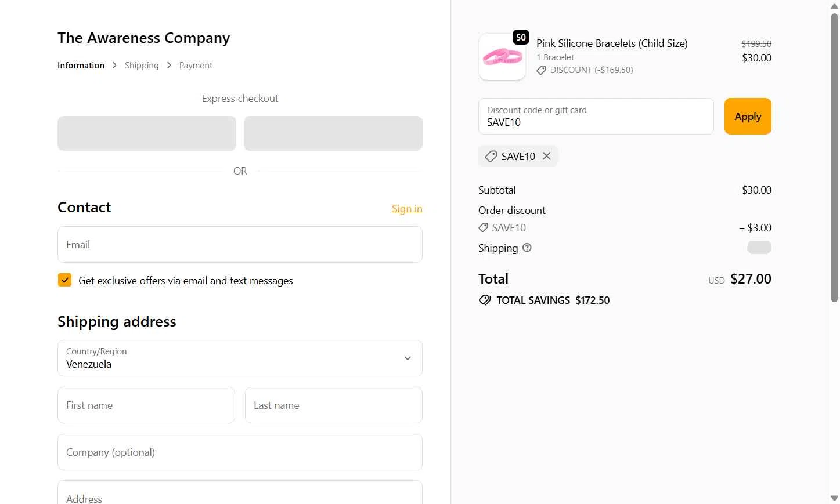
Task: Click the breadcrumb chevron after Information
Action: (x=114, y=65)
